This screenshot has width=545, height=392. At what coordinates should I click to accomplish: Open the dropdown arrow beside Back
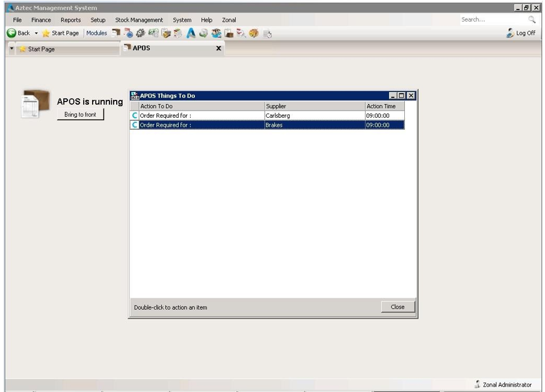coord(36,33)
